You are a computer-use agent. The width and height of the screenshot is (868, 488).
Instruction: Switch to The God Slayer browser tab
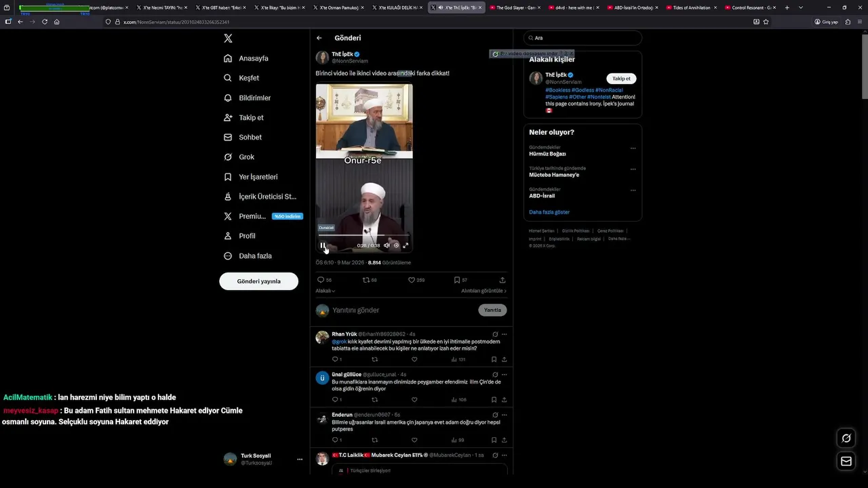[516, 7]
